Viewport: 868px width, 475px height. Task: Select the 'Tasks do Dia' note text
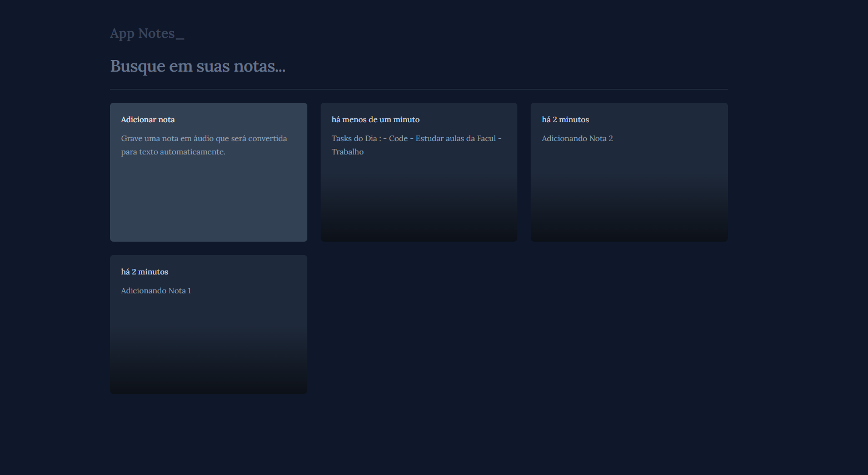pyautogui.click(x=416, y=139)
